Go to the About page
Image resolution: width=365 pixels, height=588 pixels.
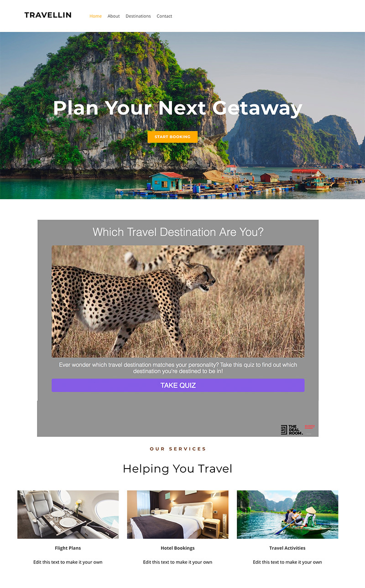pyautogui.click(x=114, y=16)
